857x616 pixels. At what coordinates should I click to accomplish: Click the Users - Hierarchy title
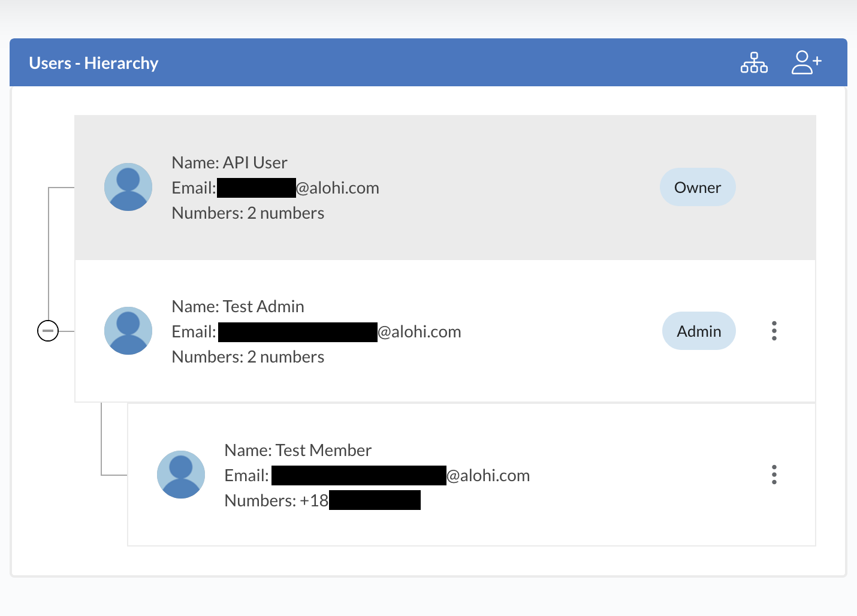pyautogui.click(x=93, y=63)
